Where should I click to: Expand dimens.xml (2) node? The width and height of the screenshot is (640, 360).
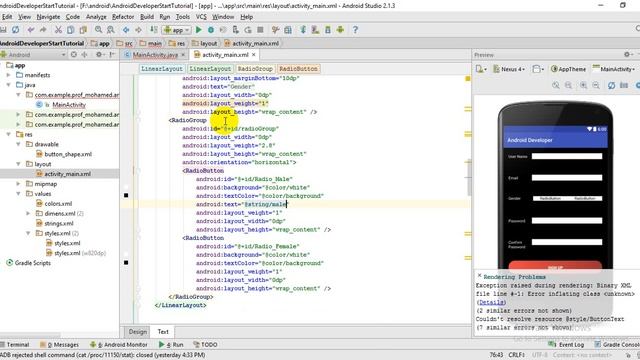point(28,213)
